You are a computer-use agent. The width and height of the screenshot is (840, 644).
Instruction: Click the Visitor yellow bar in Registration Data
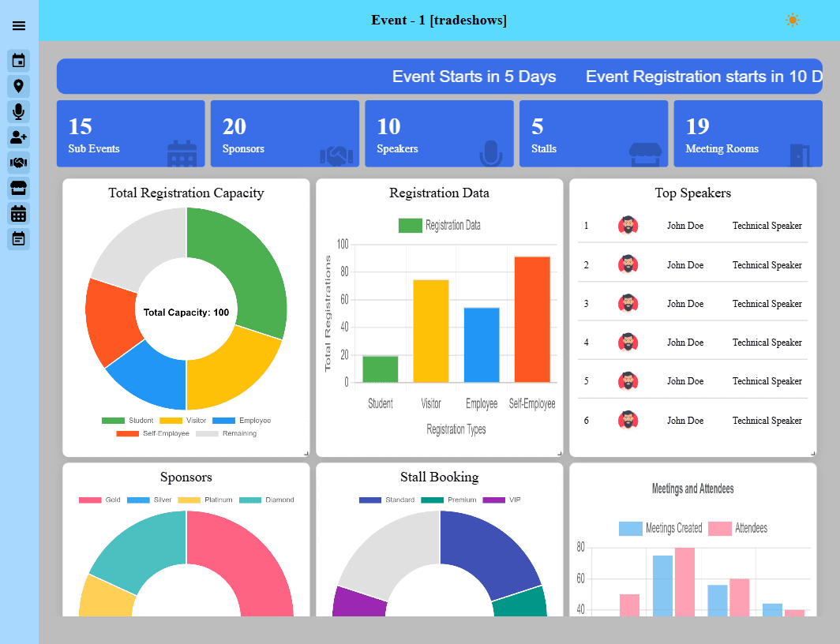click(431, 331)
